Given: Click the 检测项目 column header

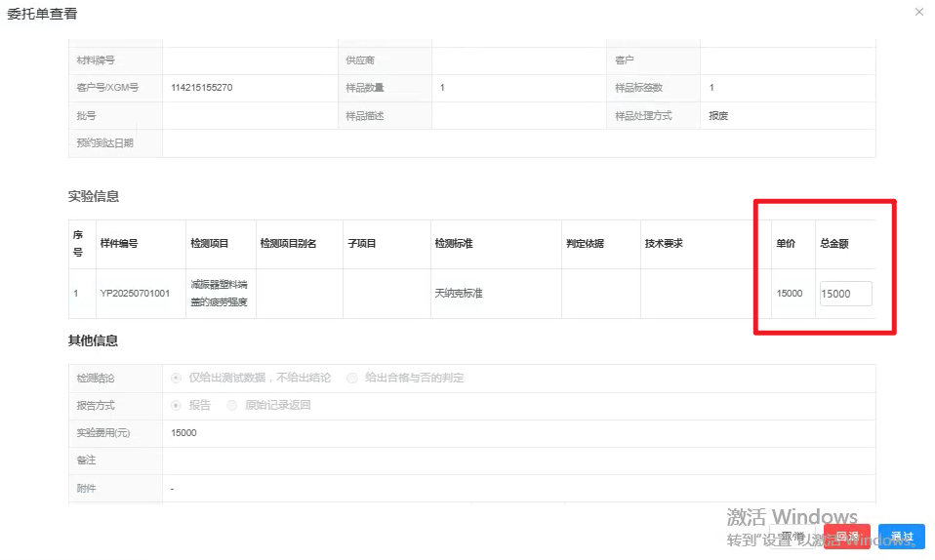Looking at the screenshot, I should [209, 243].
